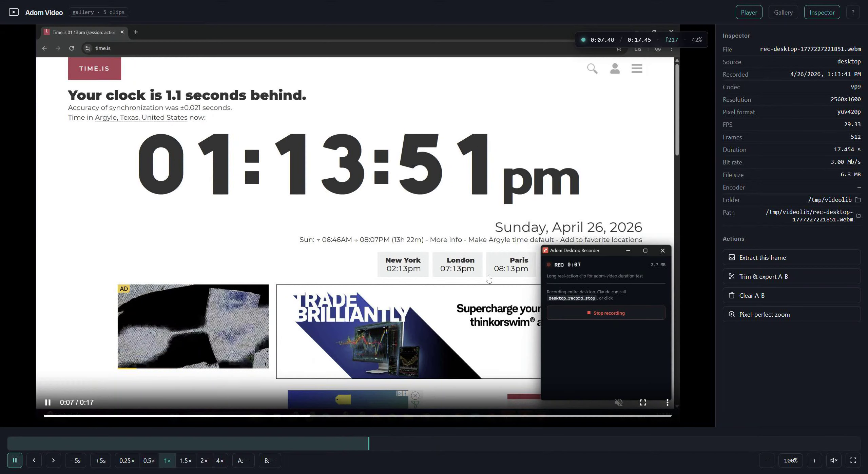Toggle the Inspector panel button
The image size is (868, 474).
pos(822,12)
